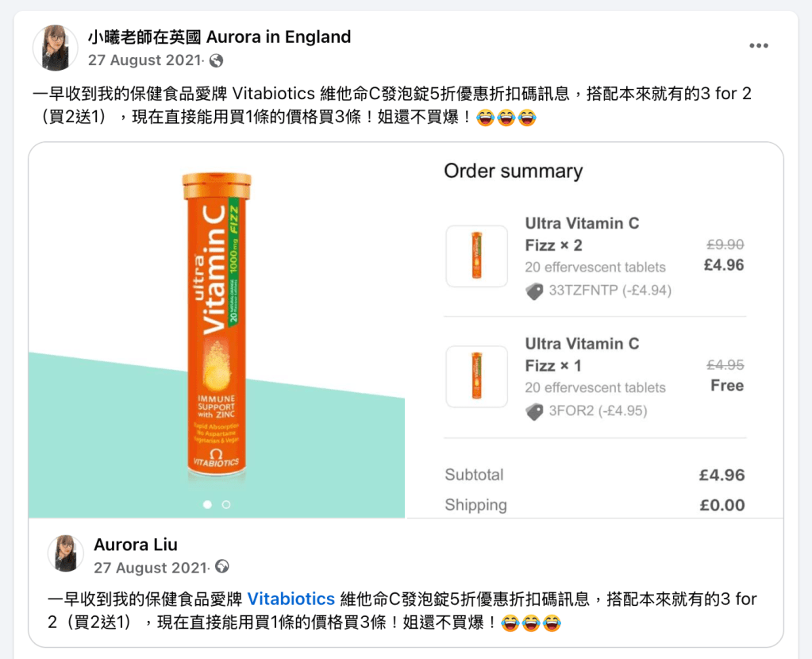Image resolution: width=812 pixels, height=659 pixels.
Task: Click the page profile avatar at top
Action: point(55,48)
